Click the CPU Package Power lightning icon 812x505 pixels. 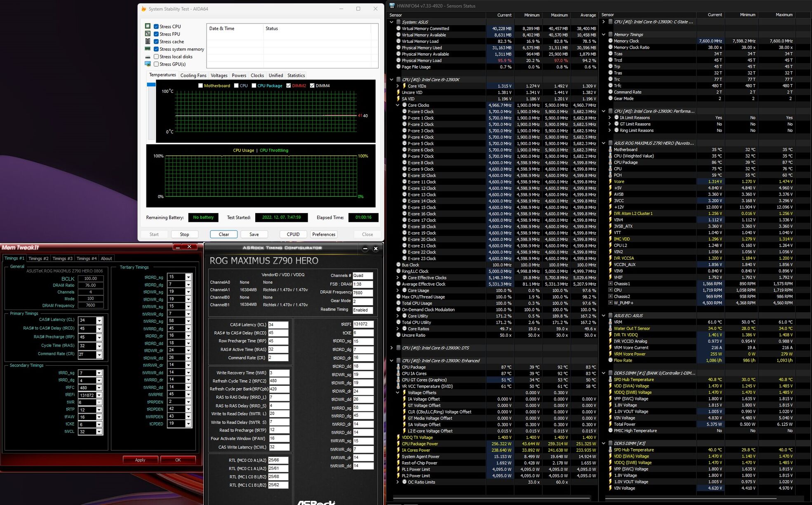tap(398, 444)
